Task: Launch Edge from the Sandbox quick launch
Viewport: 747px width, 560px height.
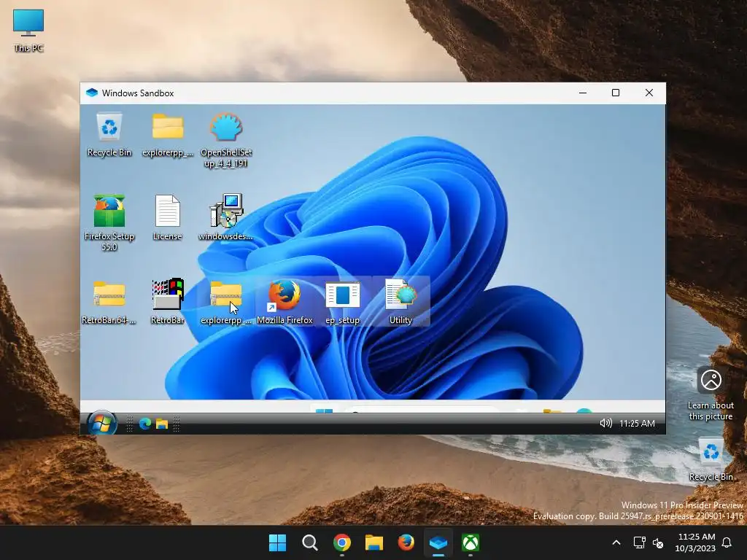Action: coord(145,424)
